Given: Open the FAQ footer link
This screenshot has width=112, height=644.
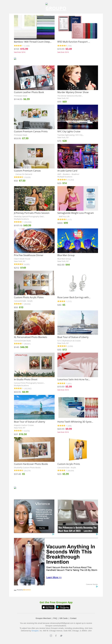Looking at the screenshot, I should pyautogui.click(x=55, y=618).
